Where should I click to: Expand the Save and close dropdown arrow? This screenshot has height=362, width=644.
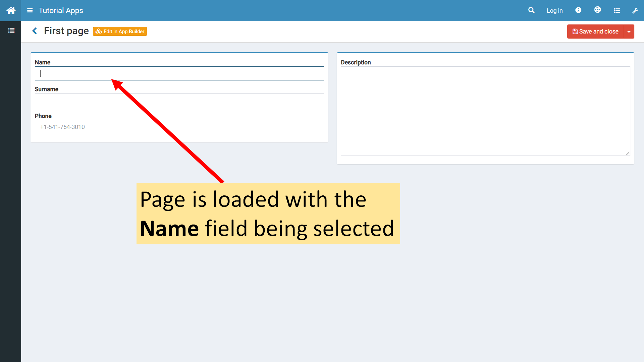click(x=629, y=32)
